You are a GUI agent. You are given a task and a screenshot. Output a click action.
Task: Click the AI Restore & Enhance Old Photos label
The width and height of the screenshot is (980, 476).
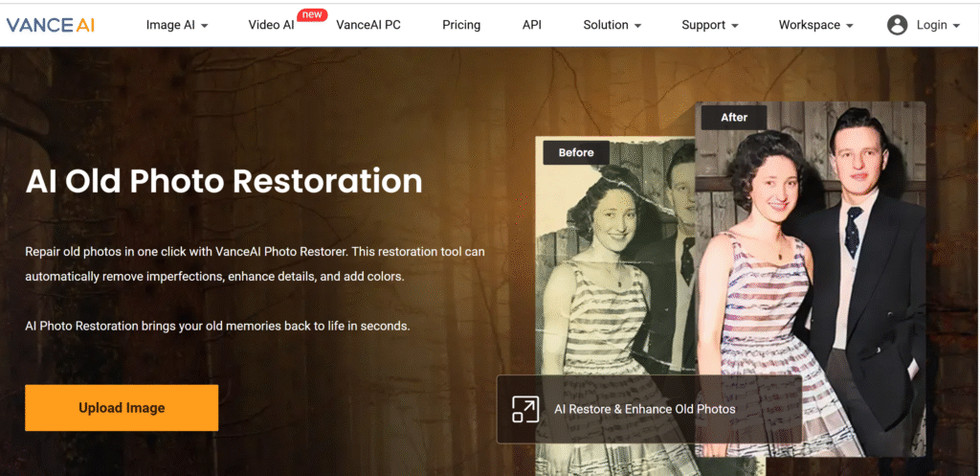[x=645, y=410]
